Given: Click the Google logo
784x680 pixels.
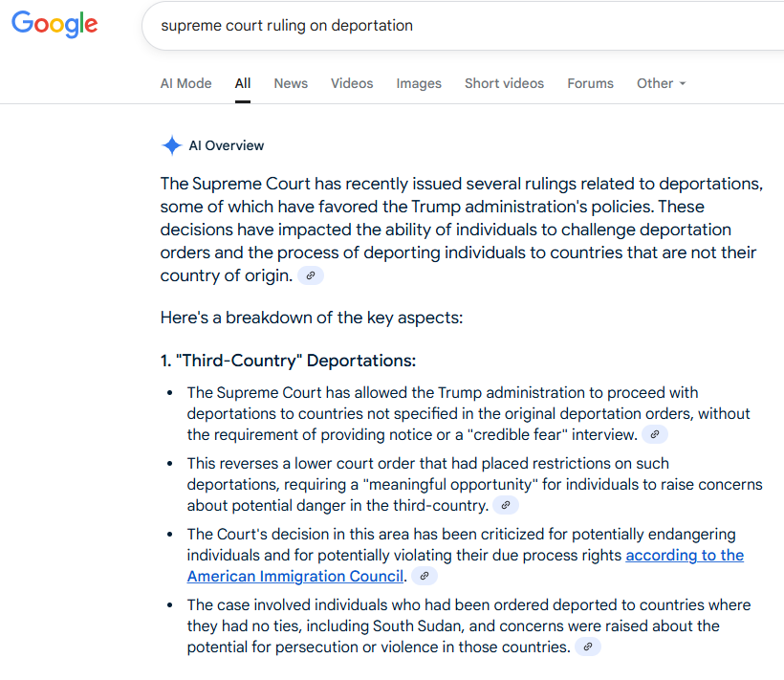Looking at the screenshot, I should coord(54,24).
